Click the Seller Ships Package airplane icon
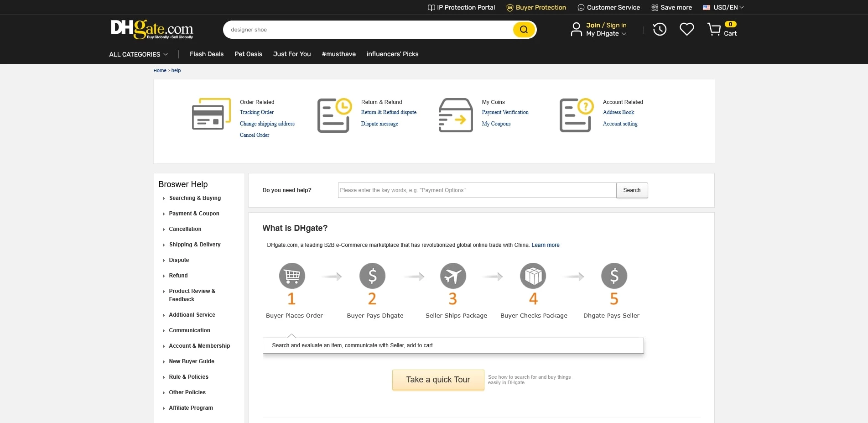 point(453,276)
